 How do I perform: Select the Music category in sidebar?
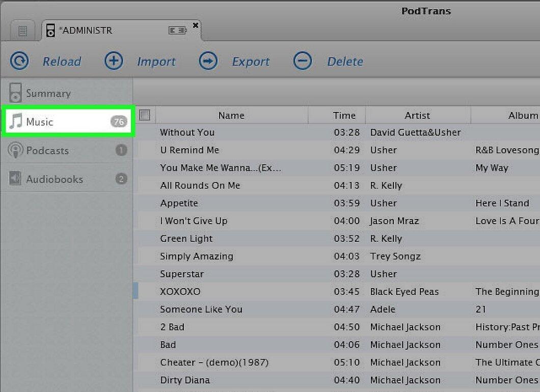68,122
